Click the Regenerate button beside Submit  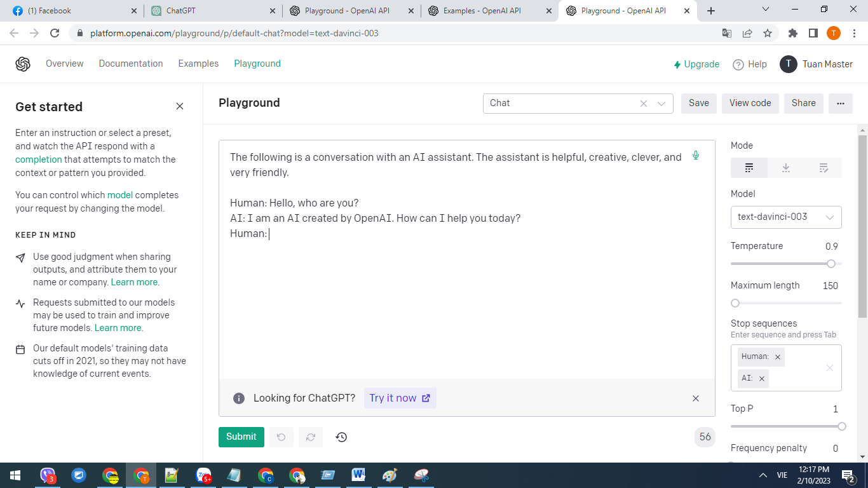pyautogui.click(x=311, y=437)
